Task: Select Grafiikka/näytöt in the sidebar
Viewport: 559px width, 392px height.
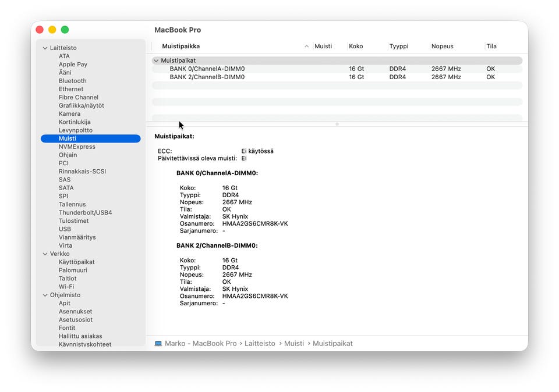Action: pos(81,106)
